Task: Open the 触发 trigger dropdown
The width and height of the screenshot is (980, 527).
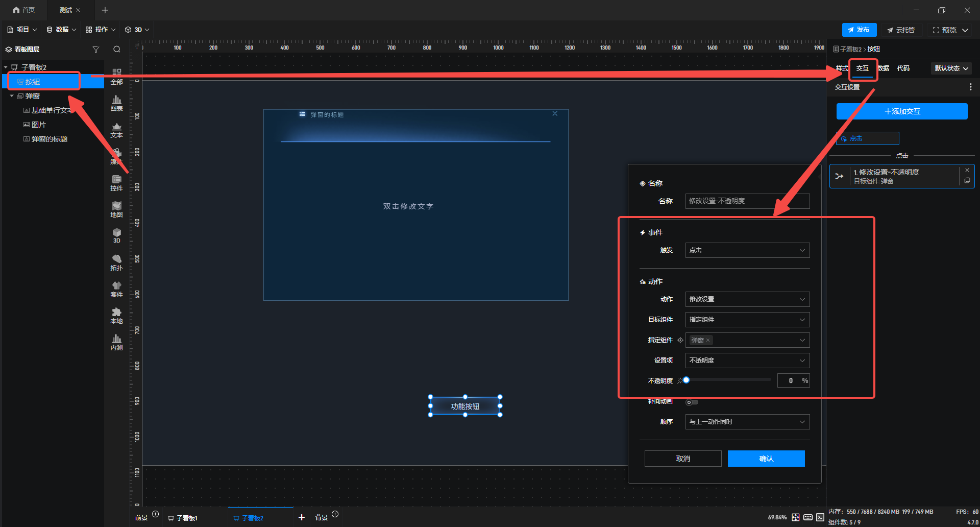Action: pos(747,250)
